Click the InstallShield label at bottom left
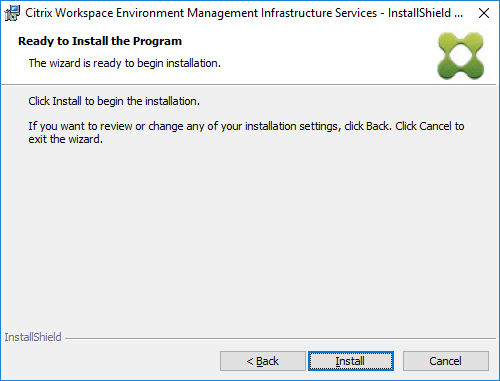 (x=33, y=337)
